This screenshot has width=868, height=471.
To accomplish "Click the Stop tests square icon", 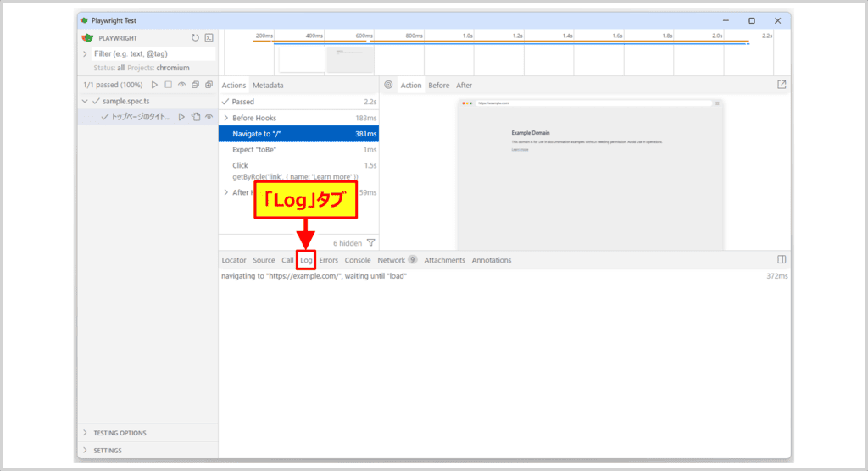I will point(168,85).
